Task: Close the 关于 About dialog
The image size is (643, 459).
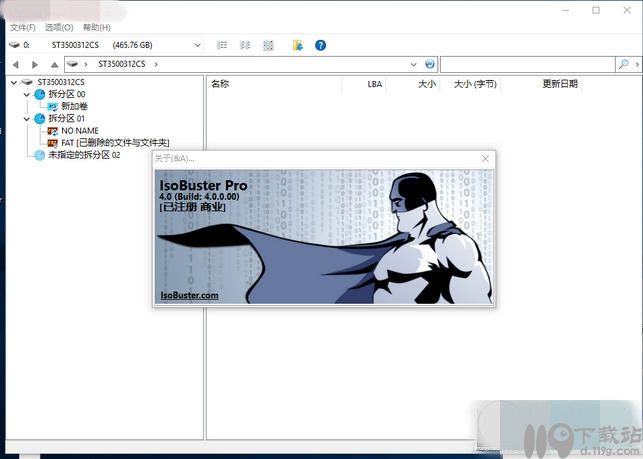Action: tap(485, 159)
